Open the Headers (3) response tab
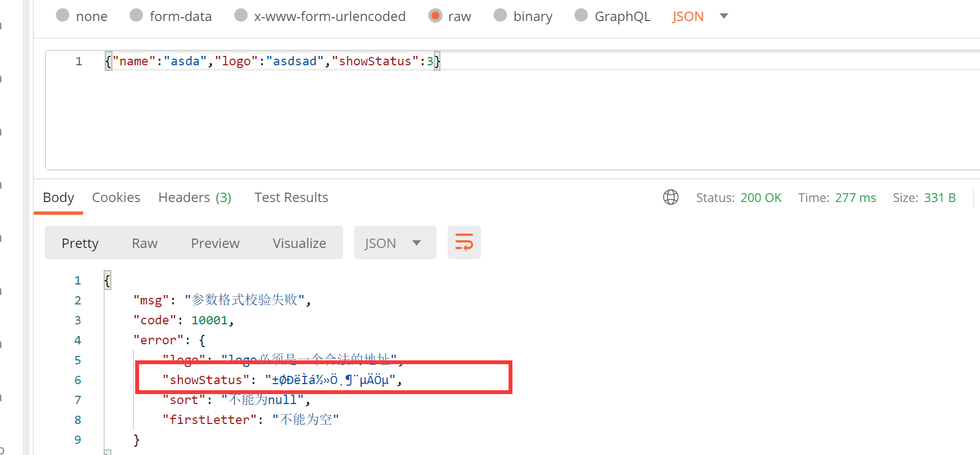 tap(195, 198)
